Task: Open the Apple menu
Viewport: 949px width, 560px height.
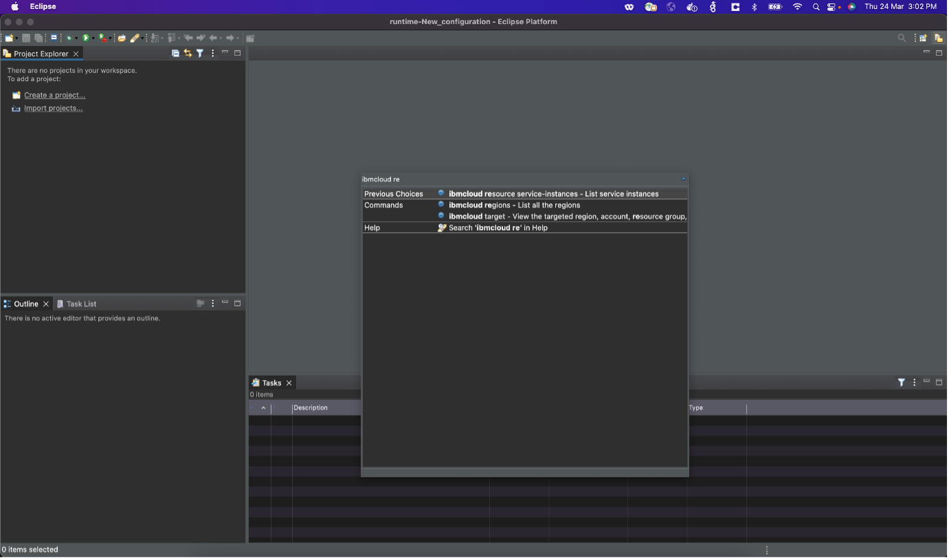Action: [14, 7]
